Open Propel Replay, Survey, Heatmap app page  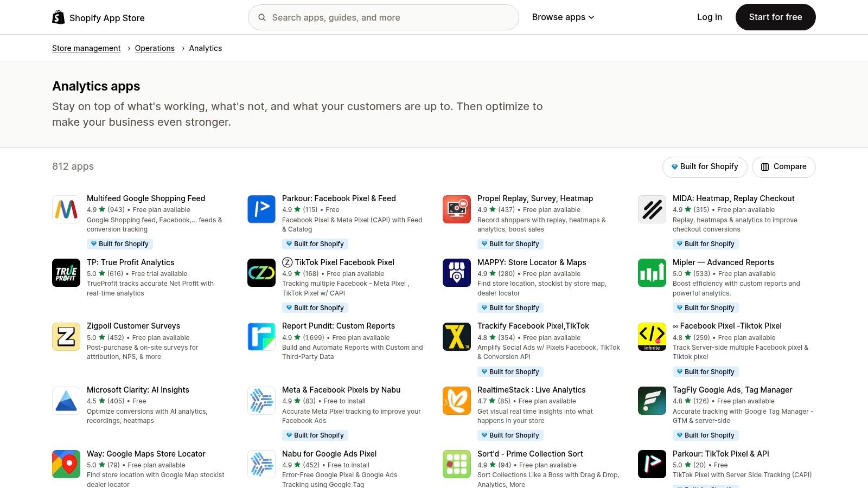[535, 198]
